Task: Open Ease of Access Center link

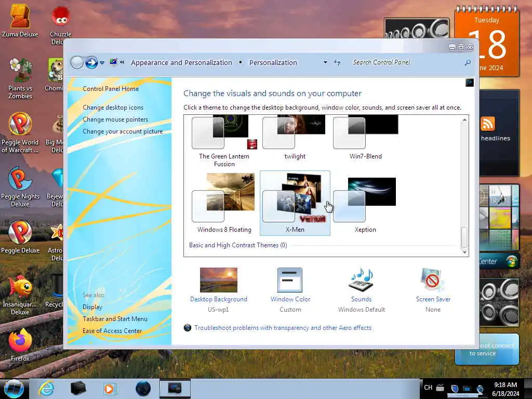Action: pyautogui.click(x=112, y=331)
